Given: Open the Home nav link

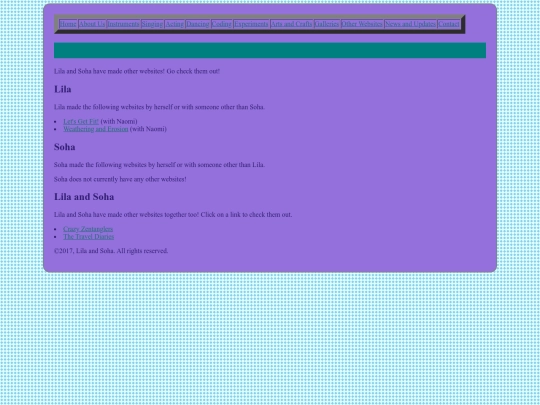Looking at the screenshot, I should pyautogui.click(x=68, y=24).
